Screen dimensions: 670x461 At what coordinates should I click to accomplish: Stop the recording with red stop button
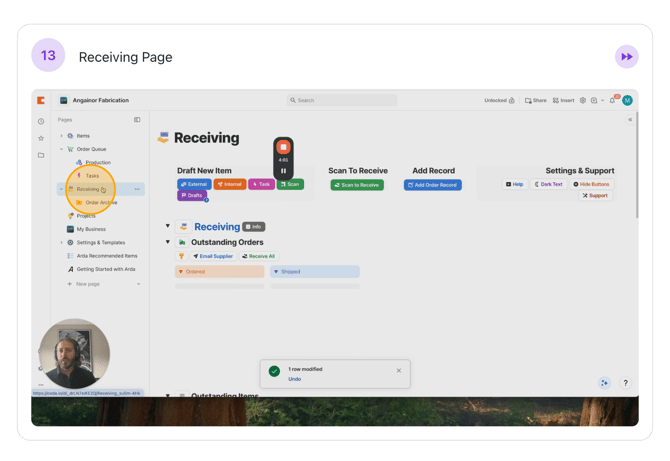point(283,148)
